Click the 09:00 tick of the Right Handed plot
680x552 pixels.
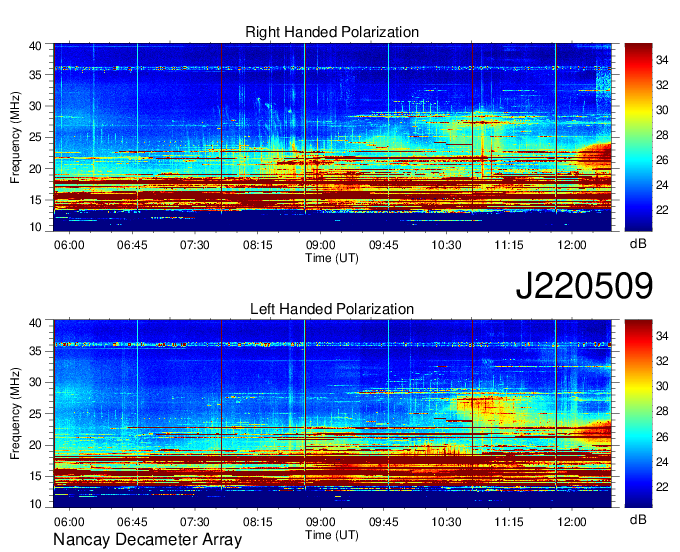[x=320, y=245]
